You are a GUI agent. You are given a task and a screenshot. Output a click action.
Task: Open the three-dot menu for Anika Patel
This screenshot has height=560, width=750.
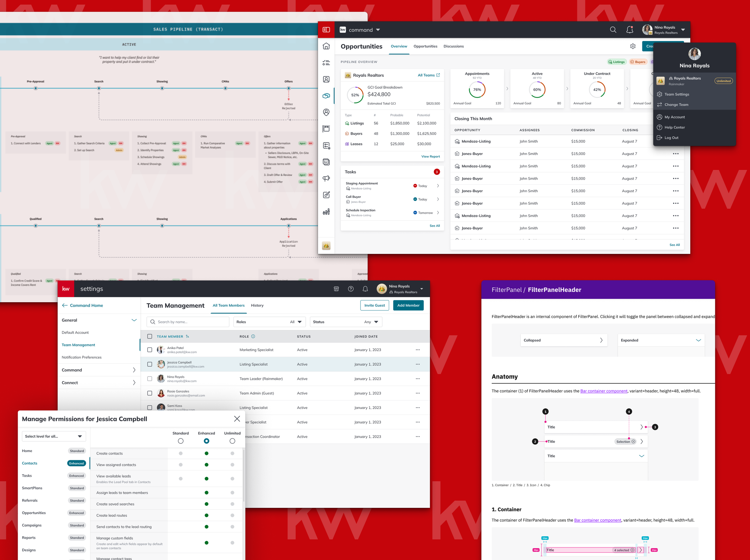pyautogui.click(x=418, y=350)
